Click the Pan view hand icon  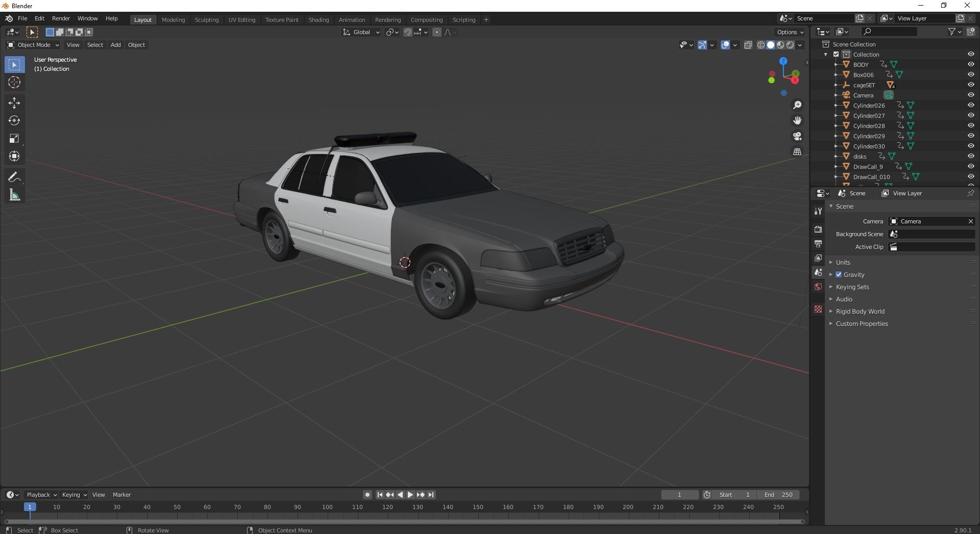pos(797,120)
